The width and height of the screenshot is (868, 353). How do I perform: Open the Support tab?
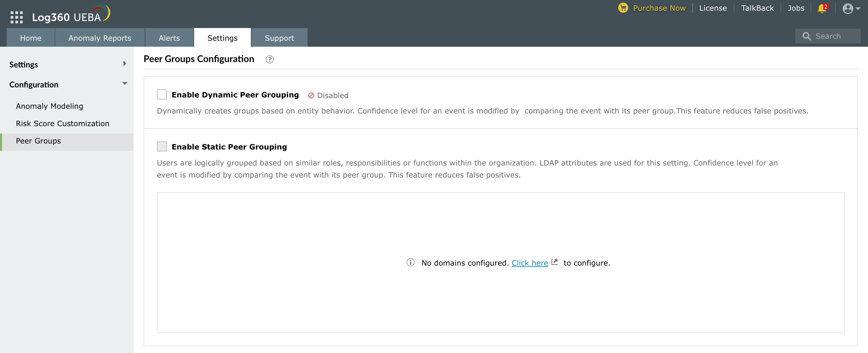point(279,38)
